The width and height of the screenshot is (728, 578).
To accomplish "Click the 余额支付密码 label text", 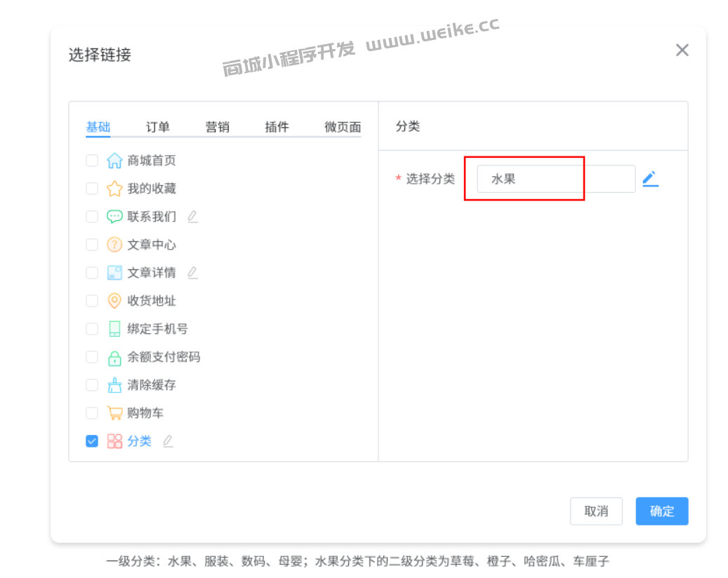I will coord(164,357).
